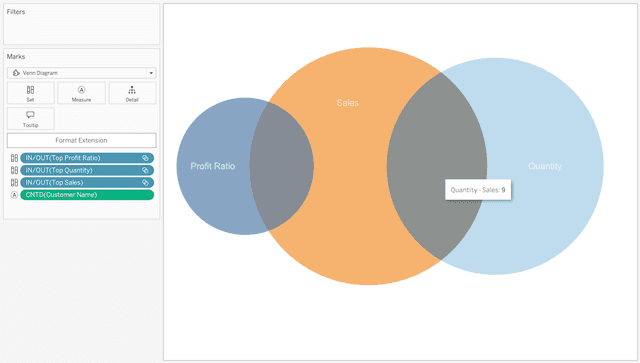The image size is (640, 363).
Task: Open the Detail mark property
Action: [x=132, y=93]
